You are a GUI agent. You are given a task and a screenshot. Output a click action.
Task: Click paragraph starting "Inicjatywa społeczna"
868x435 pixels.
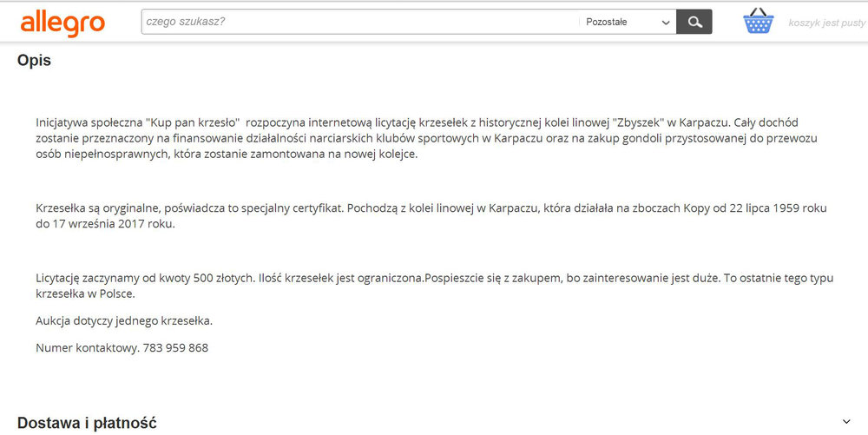pyautogui.click(x=426, y=138)
